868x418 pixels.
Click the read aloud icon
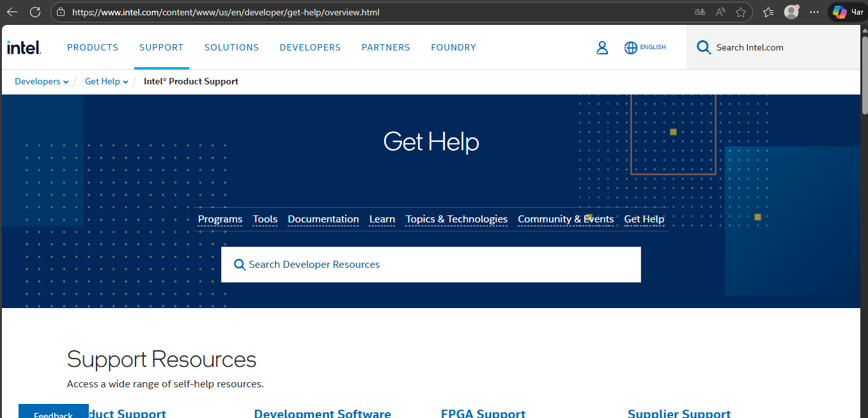pyautogui.click(x=720, y=12)
